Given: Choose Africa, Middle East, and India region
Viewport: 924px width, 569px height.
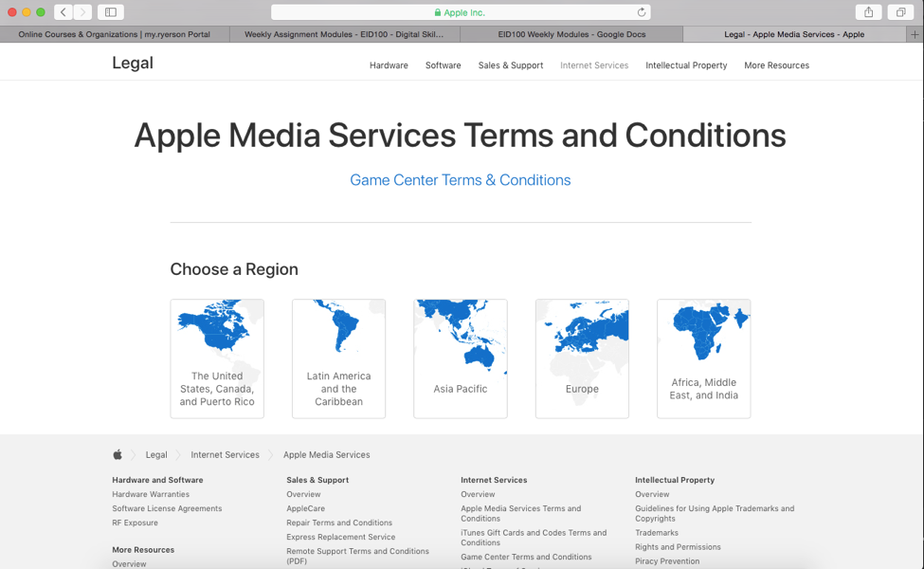Looking at the screenshot, I should (x=703, y=358).
